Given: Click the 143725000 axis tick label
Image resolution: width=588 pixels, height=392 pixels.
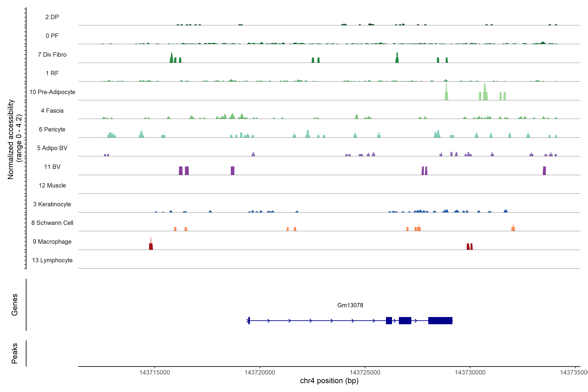Looking at the screenshot, I should 365,372.
